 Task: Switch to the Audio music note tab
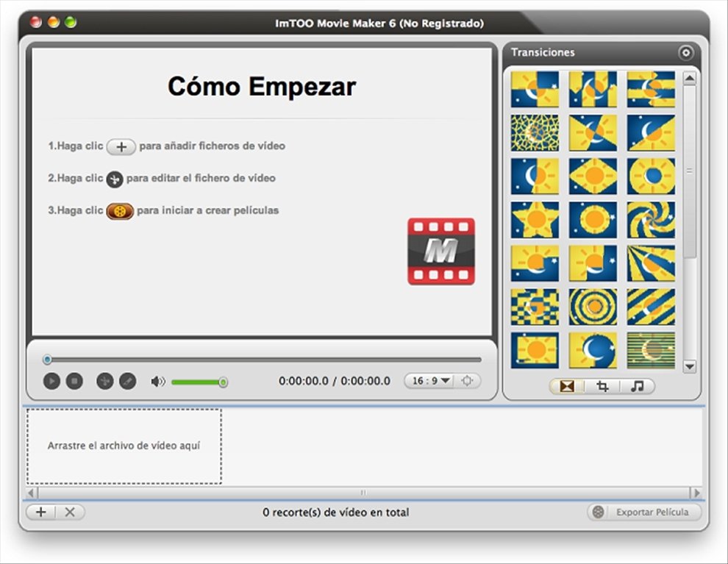pyautogui.click(x=638, y=386)
